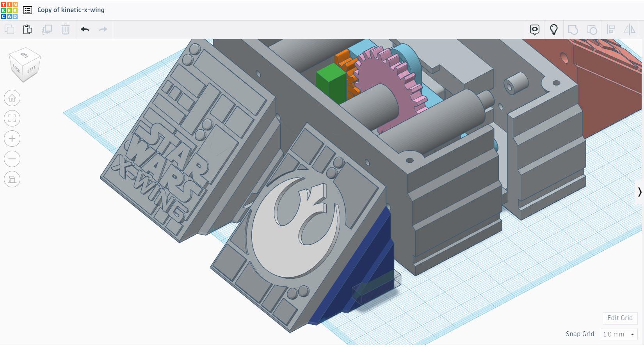The width and height of the screenshot is (644, 347).
Task: Click the Delete trash icon
Action: tap(66, 29)
